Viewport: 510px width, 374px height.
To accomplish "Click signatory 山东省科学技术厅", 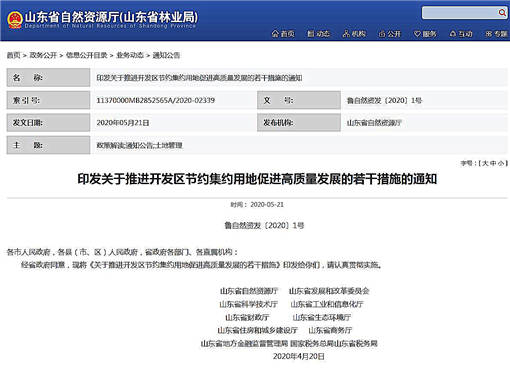I will [249, 304].
